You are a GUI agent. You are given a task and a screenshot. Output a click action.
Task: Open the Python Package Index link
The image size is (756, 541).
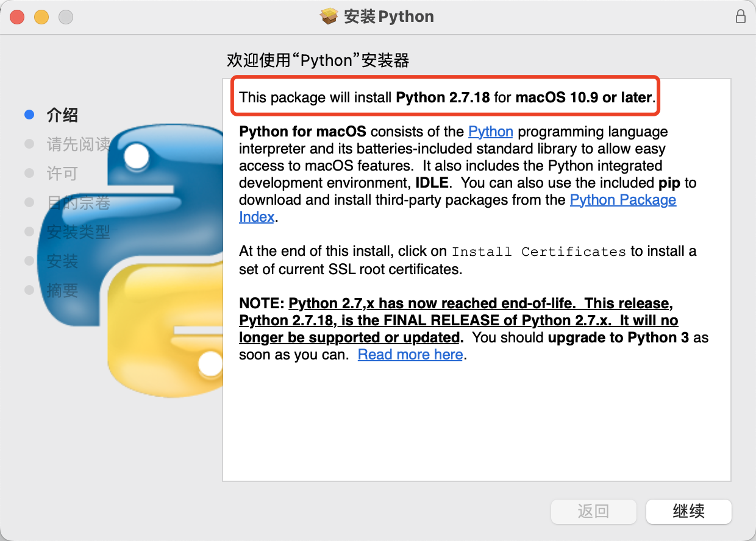[622, 200]
